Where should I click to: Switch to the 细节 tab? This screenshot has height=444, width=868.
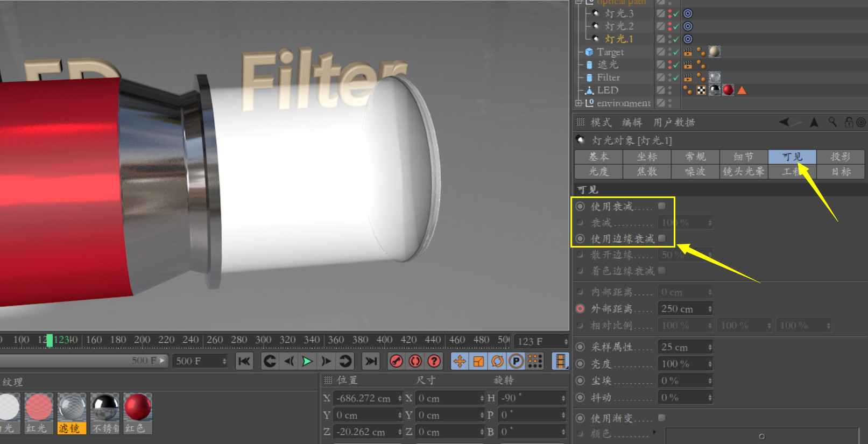tap(744, 157)
